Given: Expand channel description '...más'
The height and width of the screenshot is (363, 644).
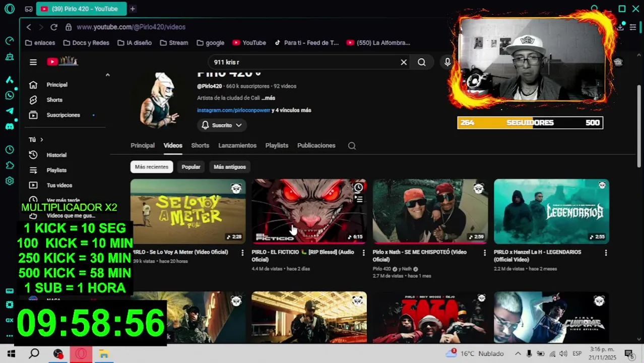Looking at the screenshot, I should pos(268,98).
